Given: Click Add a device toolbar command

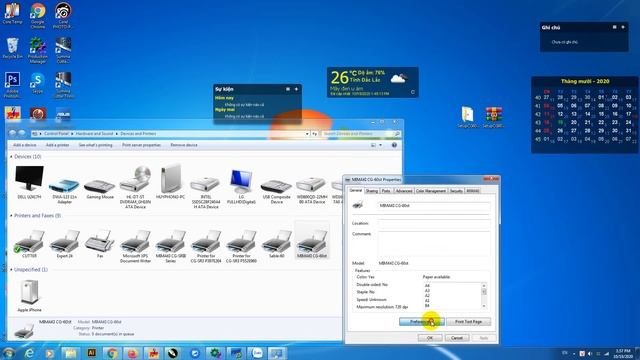Looking at the screenshot, I should (24, 145).
